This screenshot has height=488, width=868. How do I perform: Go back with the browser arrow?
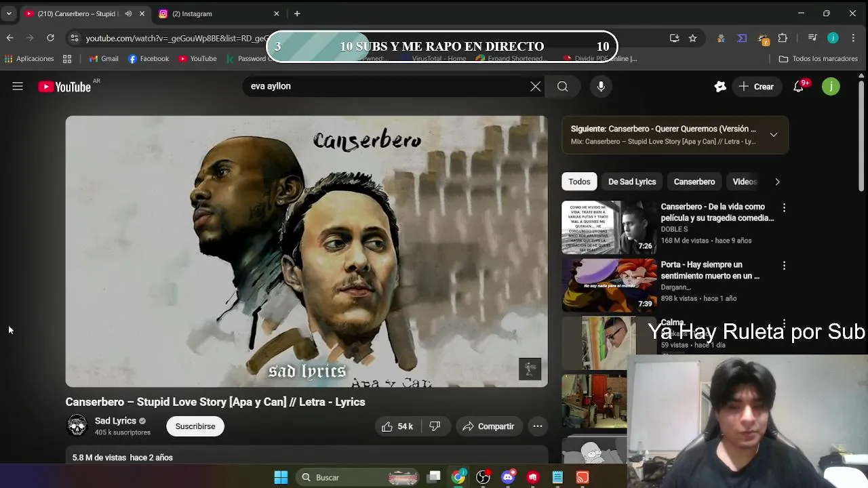9,38
